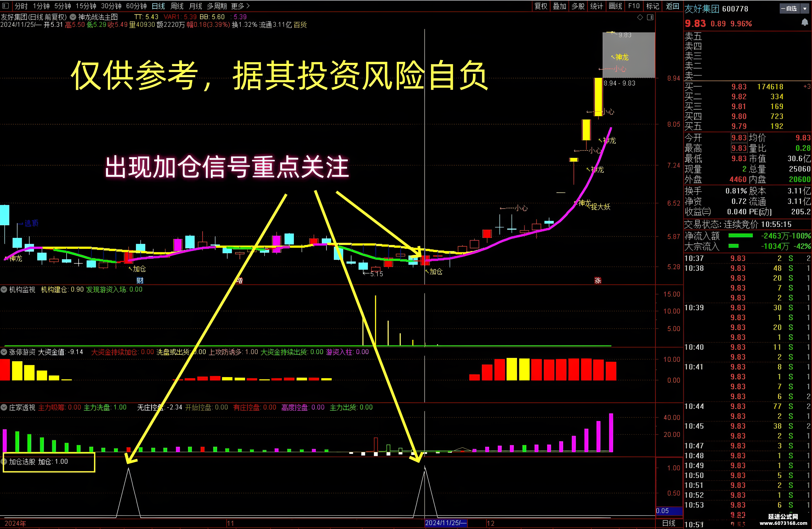Toggle the 张停游资 indicator panel circle
This screenshot has width=812, height=529.
click(4, 352)
